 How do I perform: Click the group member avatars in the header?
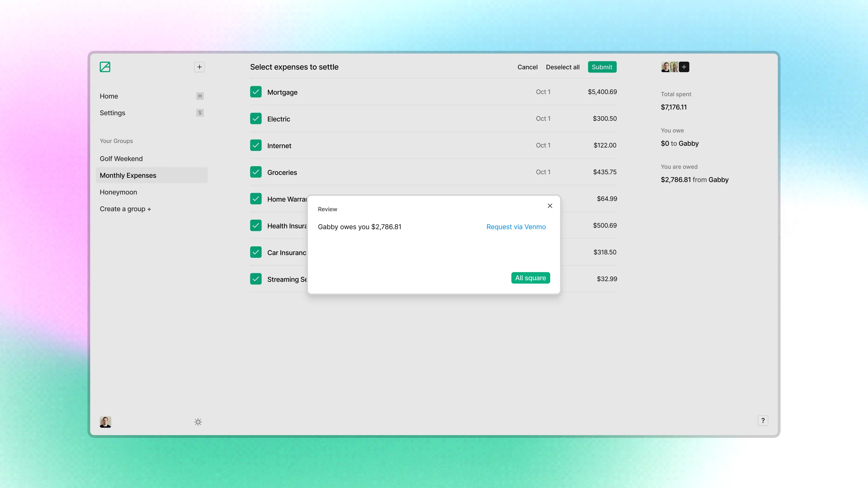tap(670, 67)
